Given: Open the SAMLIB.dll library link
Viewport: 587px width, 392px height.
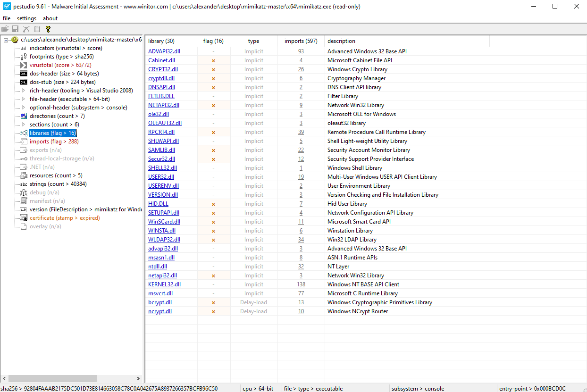Looking at the screenshot, I should [x=161, y=150].
